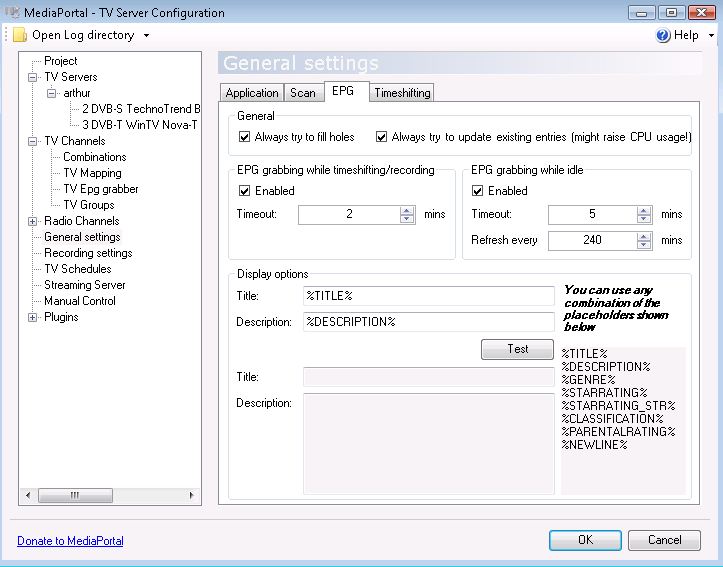Open the Donate to MediaPortal link
Viewport: 723px width, 567px height.
[70, 541]
